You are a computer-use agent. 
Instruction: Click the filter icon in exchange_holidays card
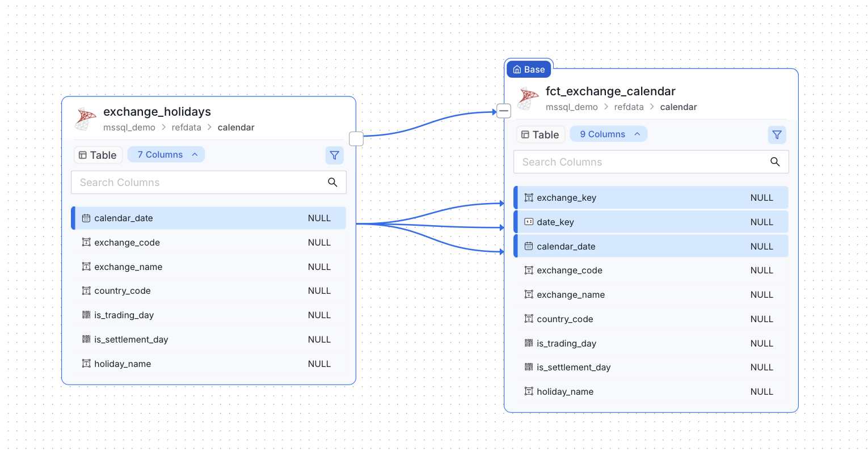tap(335, 155)
